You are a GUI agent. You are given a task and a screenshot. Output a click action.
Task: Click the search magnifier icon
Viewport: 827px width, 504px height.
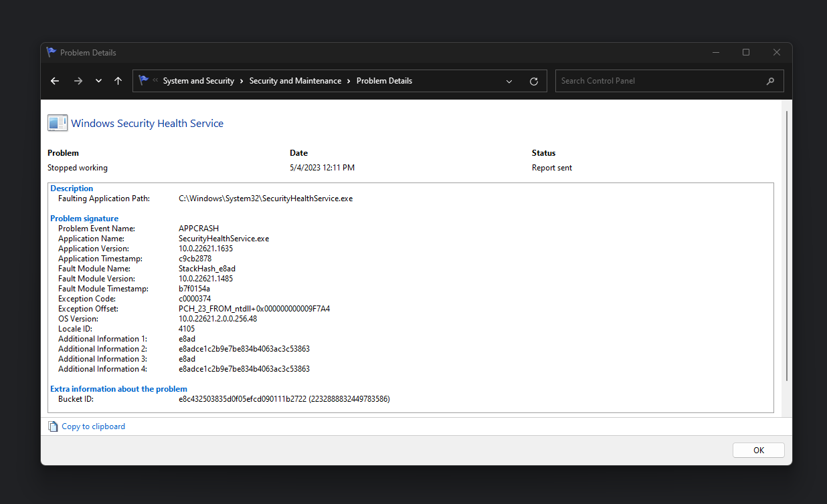pyautogui.click(x=770, y=81)
